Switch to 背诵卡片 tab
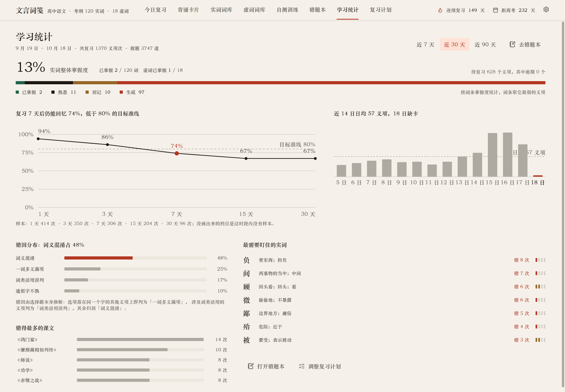Image resolution: width=565 pixels, height=392 pixels. point(188,10)
